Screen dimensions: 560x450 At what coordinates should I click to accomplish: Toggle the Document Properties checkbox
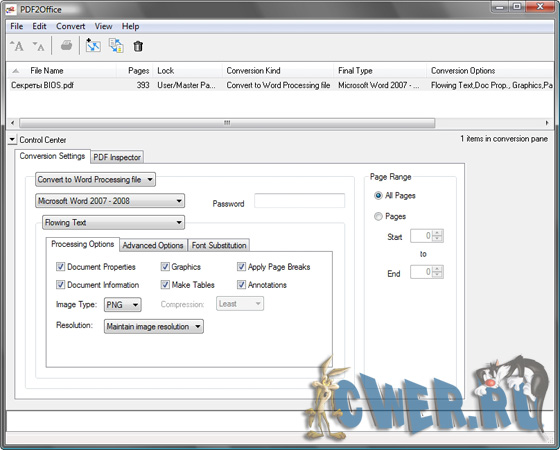(60, 267)
